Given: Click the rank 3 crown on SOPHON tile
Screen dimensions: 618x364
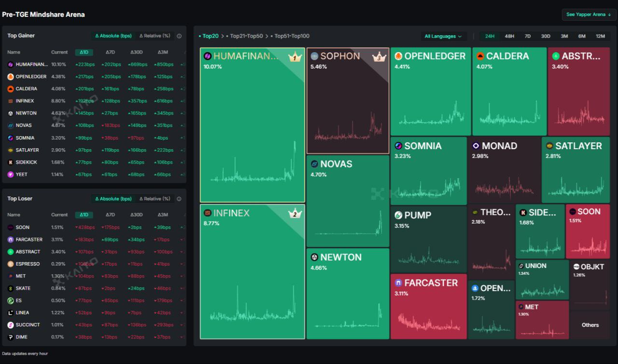Looking at the screenshot, I should pos(379,57).
